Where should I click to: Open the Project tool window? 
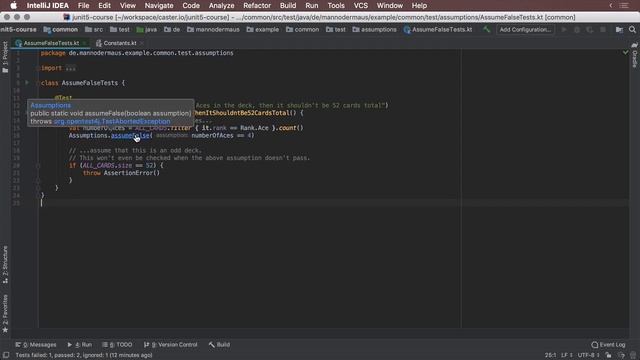click(5, 57)
